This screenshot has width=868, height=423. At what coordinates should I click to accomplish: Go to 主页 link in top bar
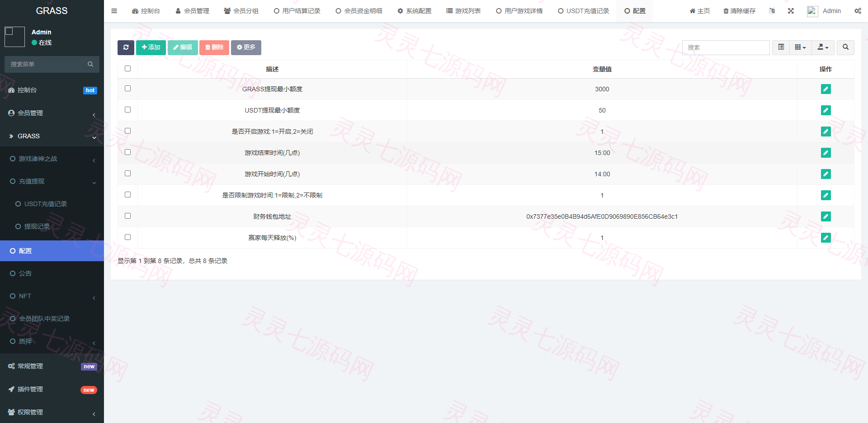[699, 11]
